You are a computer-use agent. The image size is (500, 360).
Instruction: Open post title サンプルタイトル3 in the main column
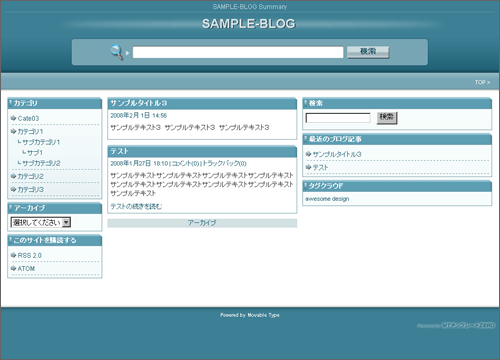tap(138, 103)
